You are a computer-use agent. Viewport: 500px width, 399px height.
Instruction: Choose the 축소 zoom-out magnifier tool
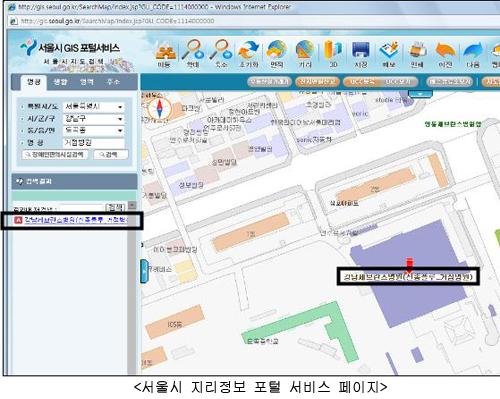tap(221, 53)
